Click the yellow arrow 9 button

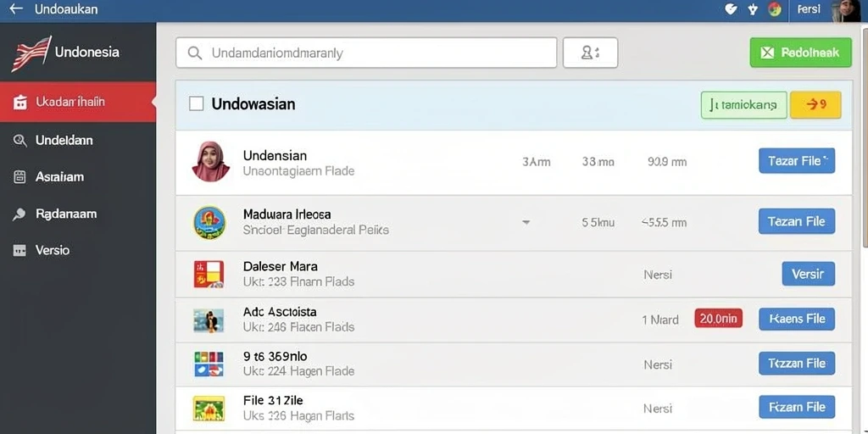coord(816,105)
